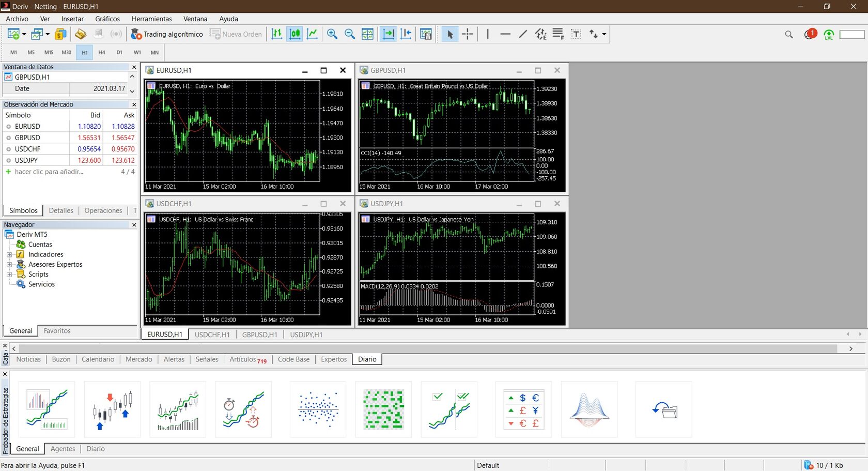Select the GBPUSD,H1 chart tab
This screenshot has width=868, height=471.
pyautogui.click(x=260, y=335)
